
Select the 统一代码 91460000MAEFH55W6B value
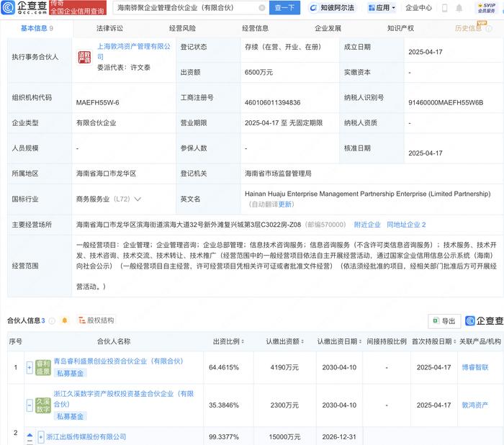click(446, 103)
